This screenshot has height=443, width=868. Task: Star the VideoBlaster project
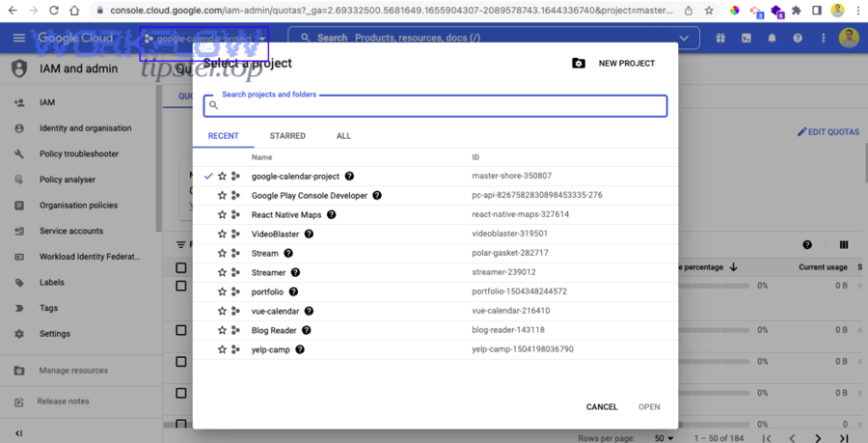point(222,235)
